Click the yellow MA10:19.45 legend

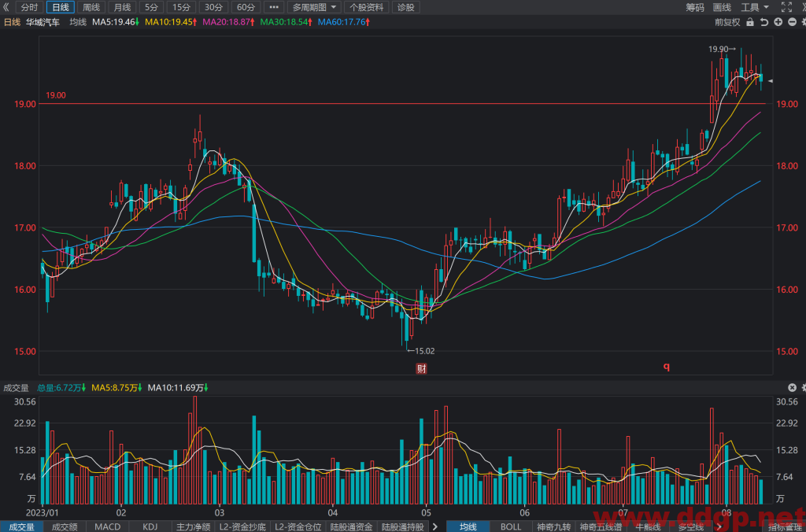pos(172,22)
